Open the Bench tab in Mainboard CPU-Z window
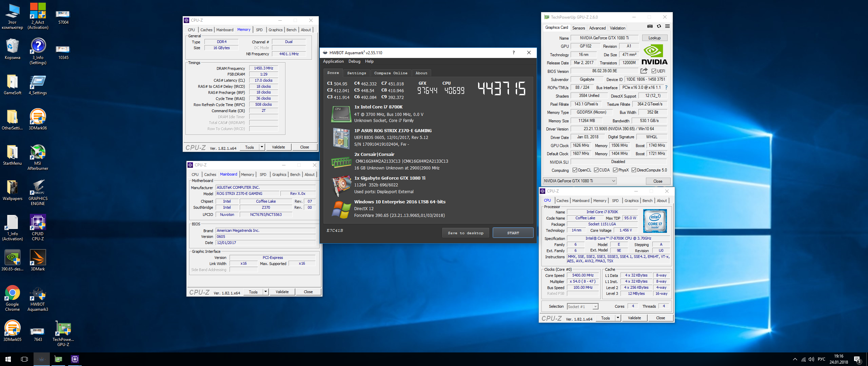This screenshot has width=868, height=366. (x=295, y=175)
